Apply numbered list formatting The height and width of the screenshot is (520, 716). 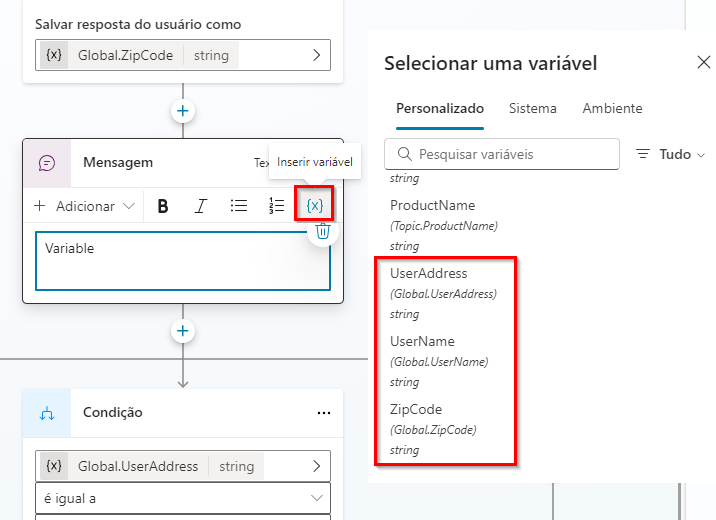[276, 206]
